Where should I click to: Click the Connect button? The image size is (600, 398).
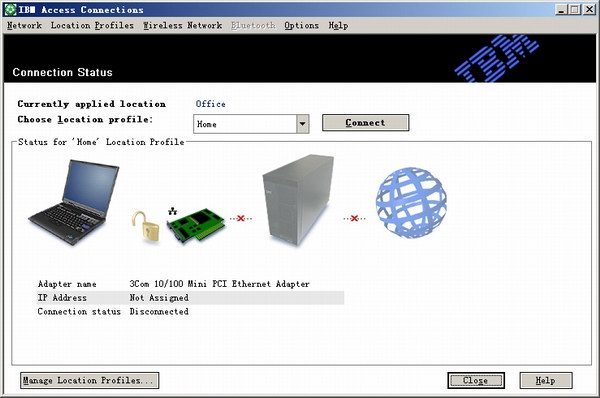tap(365, 122)
